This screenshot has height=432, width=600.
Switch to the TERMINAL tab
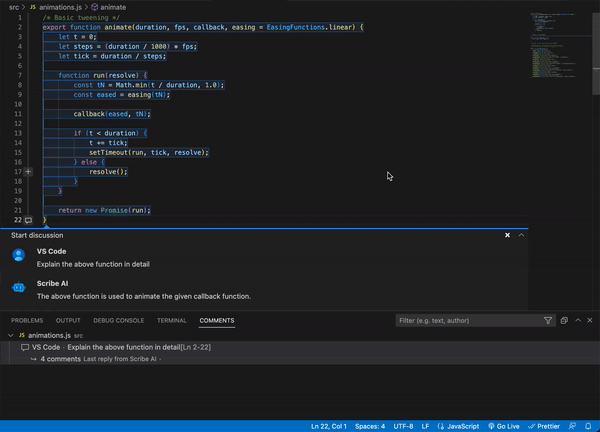pyautogui.click(x=171, y=321)
